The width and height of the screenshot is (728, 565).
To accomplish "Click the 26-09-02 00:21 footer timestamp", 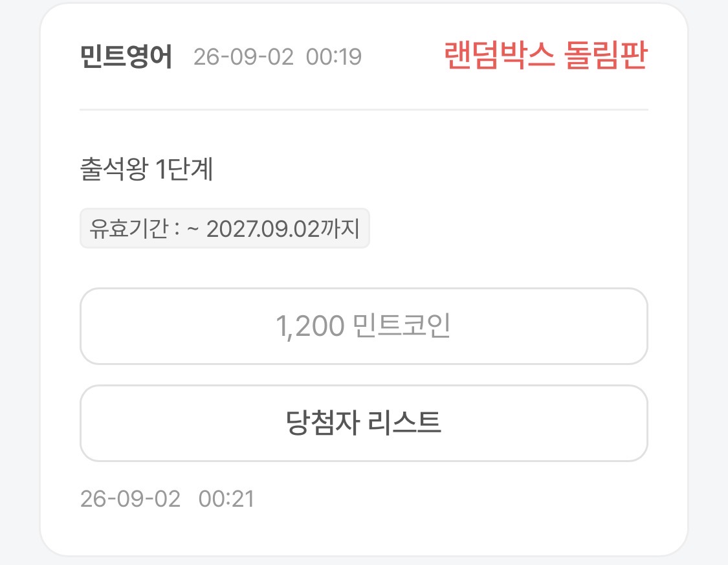I will tap(167, 499).
